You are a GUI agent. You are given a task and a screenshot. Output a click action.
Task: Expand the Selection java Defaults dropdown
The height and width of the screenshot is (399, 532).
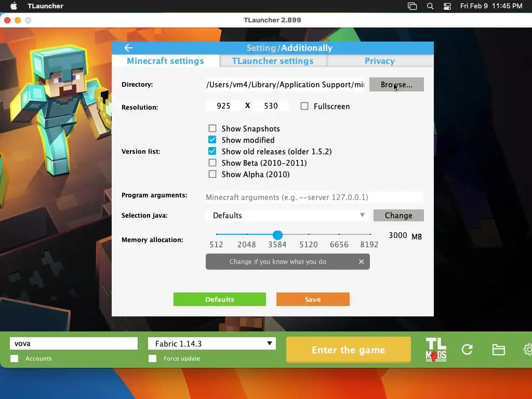[x=287, y=216]
